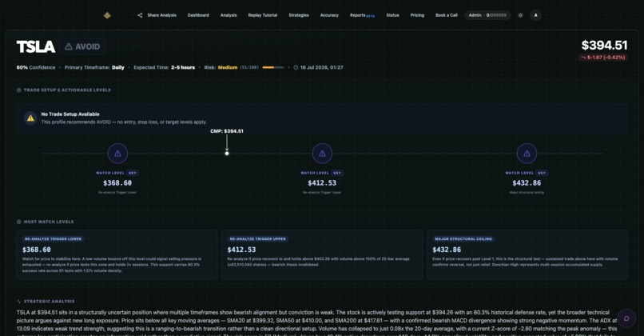This screenshot has height=336, width=644.
Task: Open the Accuracy page
Action: click(329, 15)
